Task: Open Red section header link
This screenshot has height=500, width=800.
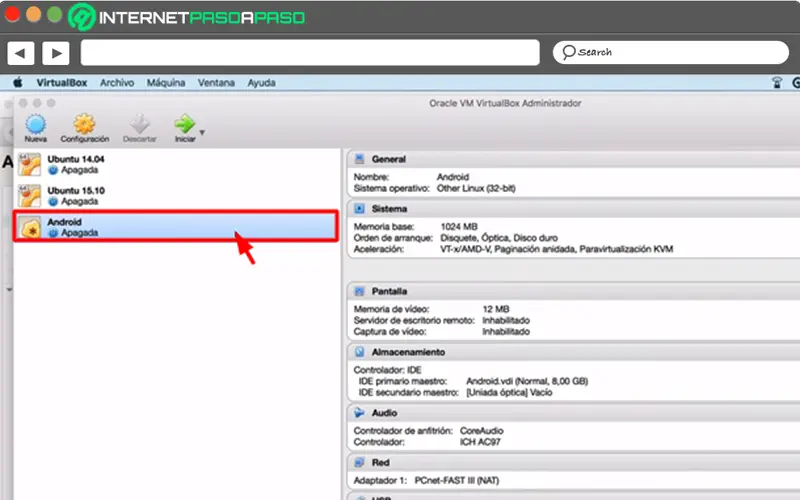Action: (x=381, y=463)
